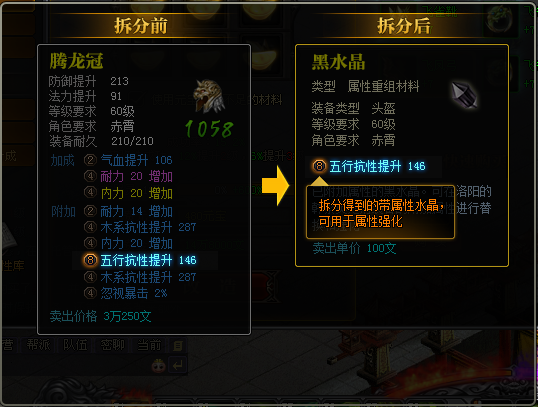Image resolution: width=538 pixels, height=407 pixels.
Task: Click the smiley emoticon icon in the chat bar
Action: point(158,366)
